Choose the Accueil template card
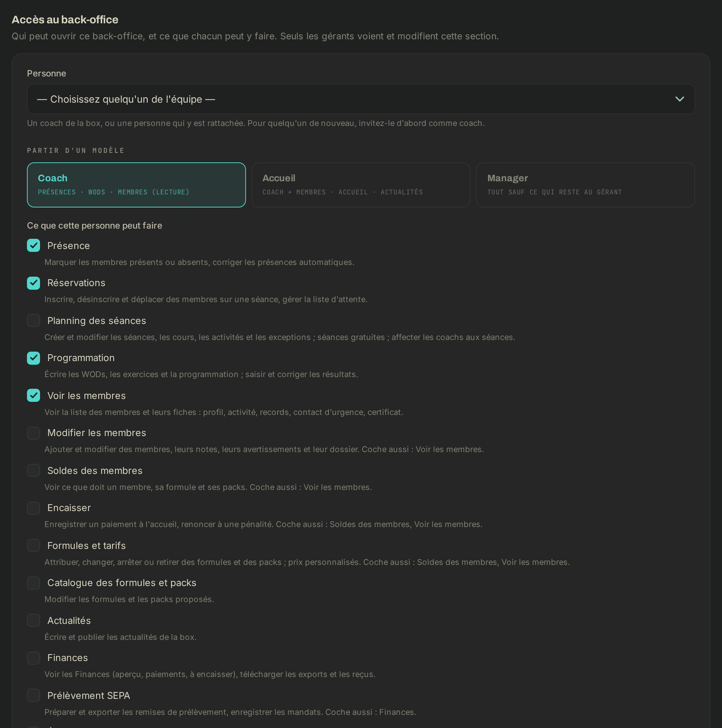The image size is (722, 728). [361, 185]
